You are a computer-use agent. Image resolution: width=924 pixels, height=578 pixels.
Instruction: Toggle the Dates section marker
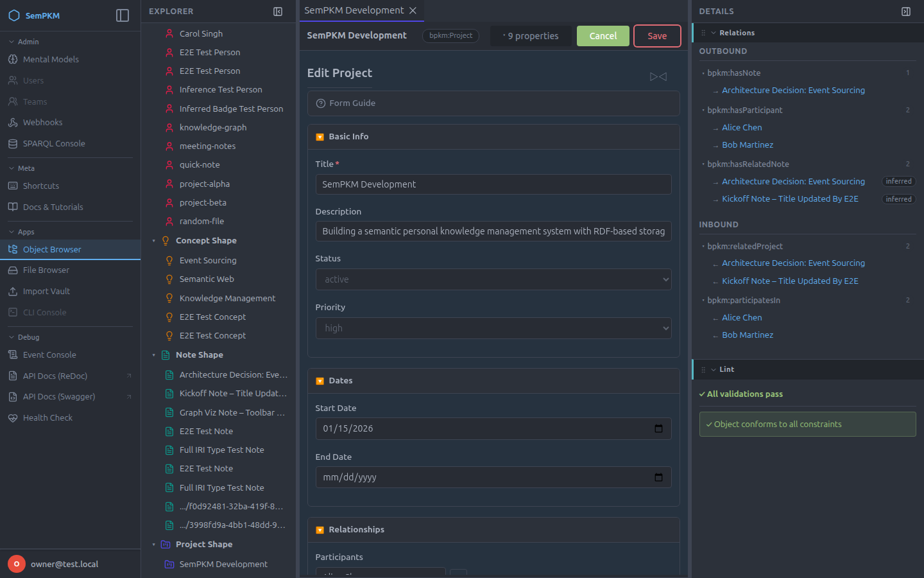click(320, 381)
